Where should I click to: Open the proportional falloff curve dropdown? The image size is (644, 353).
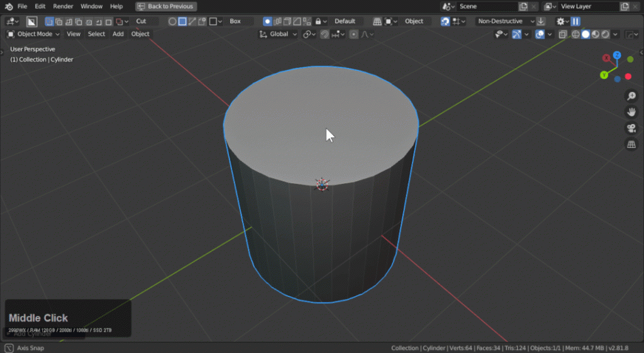[x=367, y=34]
